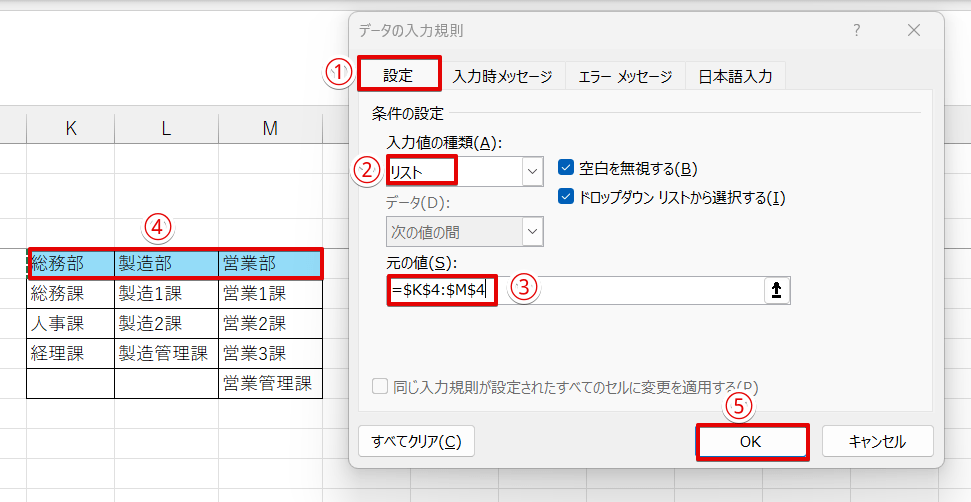
Task: Switch to the 入力時メッセージ tab
Action: point(501,76)
